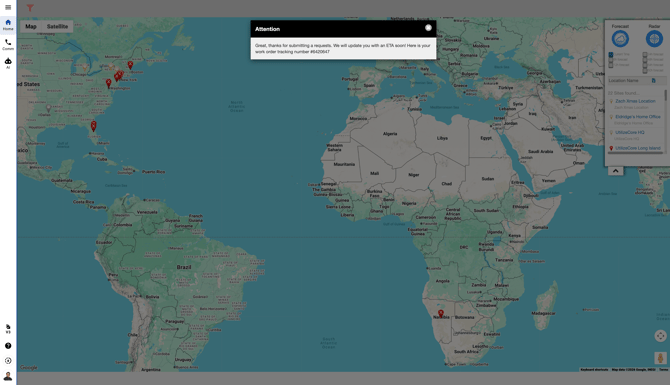Switch to Map view
The image size is (670, 385).
(x=31, y=26)
